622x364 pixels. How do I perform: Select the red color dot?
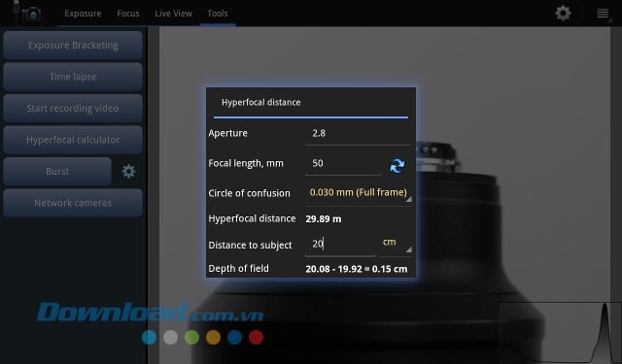click(x=256, y=338)
